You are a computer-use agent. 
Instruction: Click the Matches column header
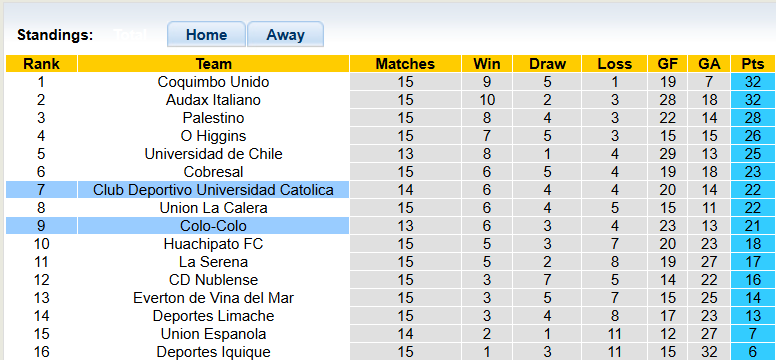coord(405,64)
